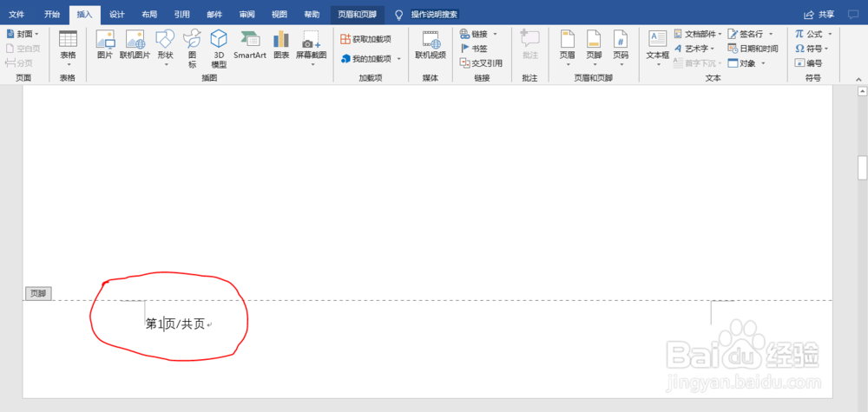
Task: Open 艺术字 WordArt gallery
Action: tap(694, 49)
